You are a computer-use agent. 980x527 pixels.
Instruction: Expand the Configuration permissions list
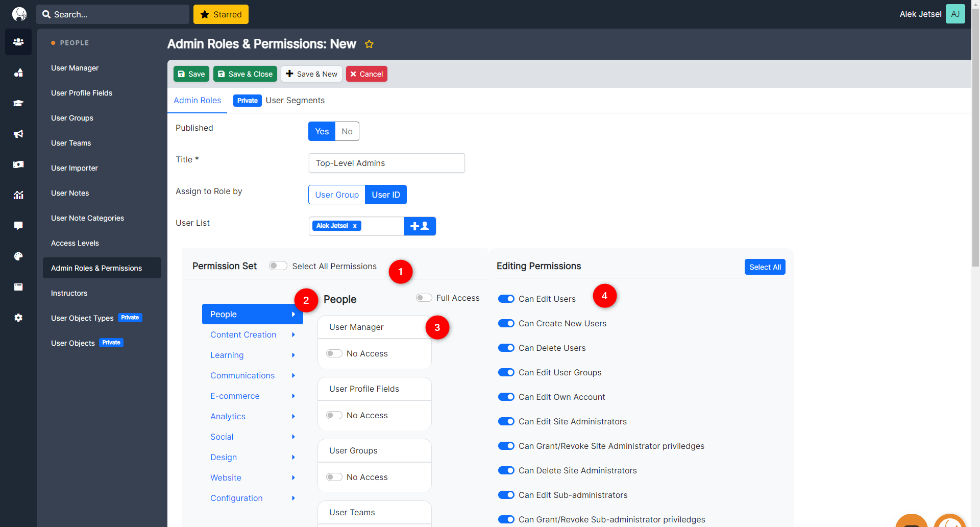236,498
